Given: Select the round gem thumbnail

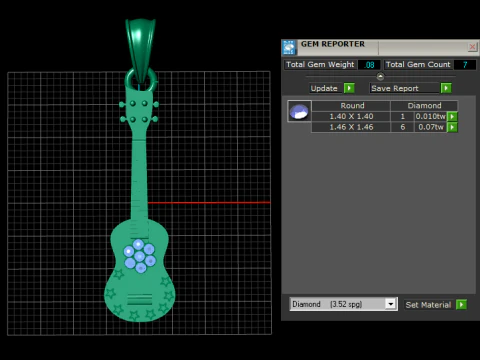Looking at the screenshot, I should 299,111.
